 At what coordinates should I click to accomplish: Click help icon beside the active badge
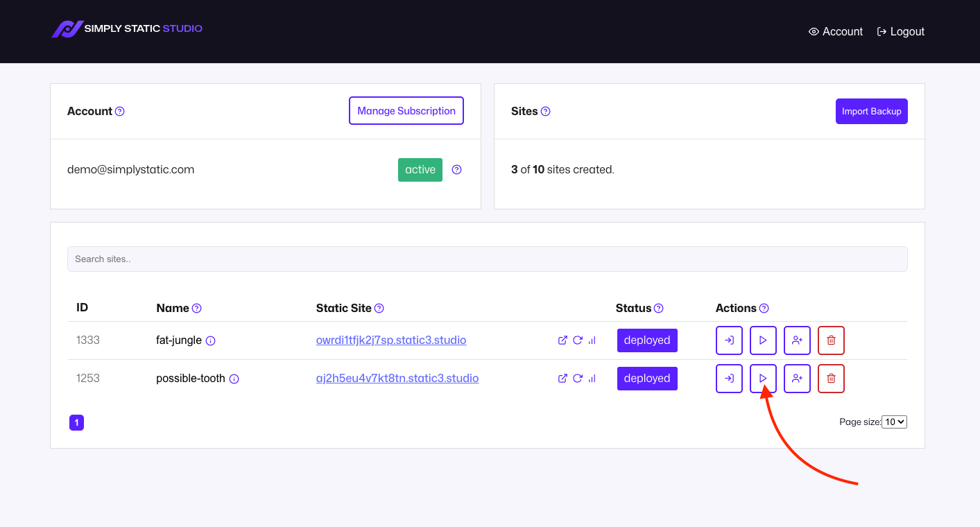pyautogui.click(x=456, y=169)
